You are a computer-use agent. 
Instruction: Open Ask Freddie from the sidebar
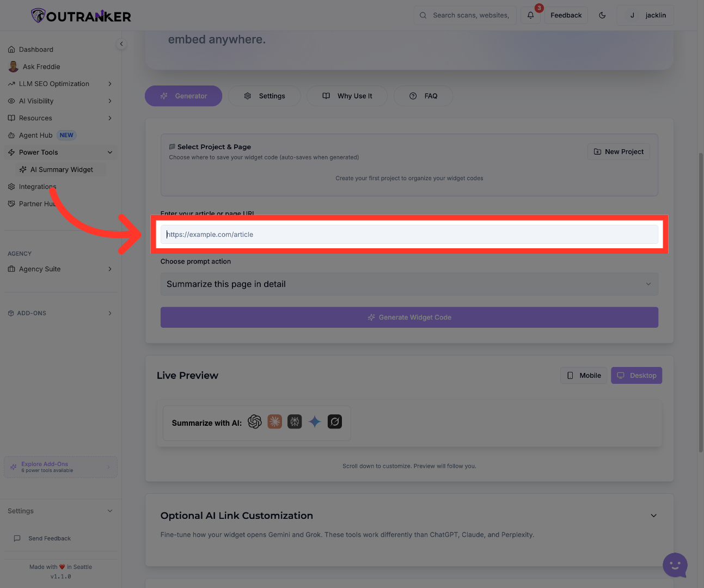click(41, 66)
